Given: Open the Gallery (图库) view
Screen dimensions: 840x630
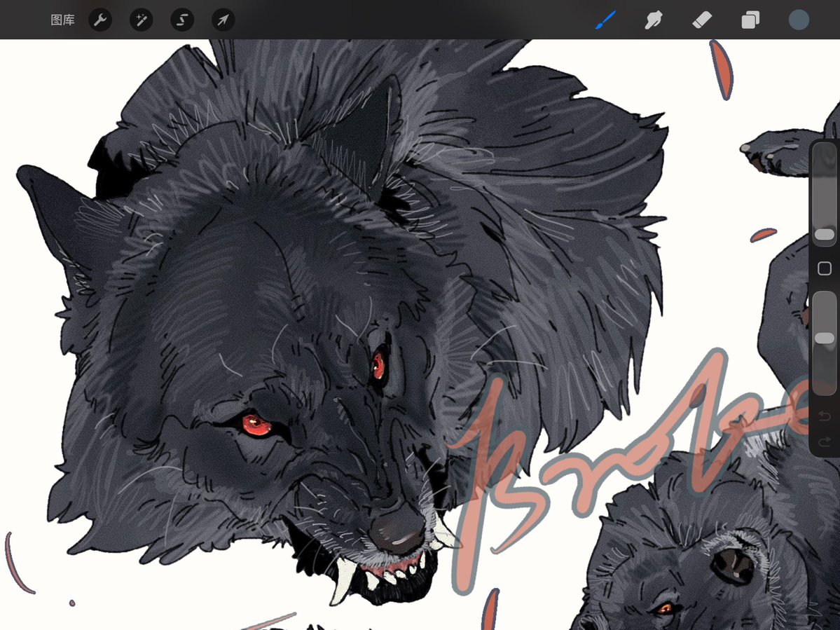Looking at the screenshot, I should click(x=62, y=20).
